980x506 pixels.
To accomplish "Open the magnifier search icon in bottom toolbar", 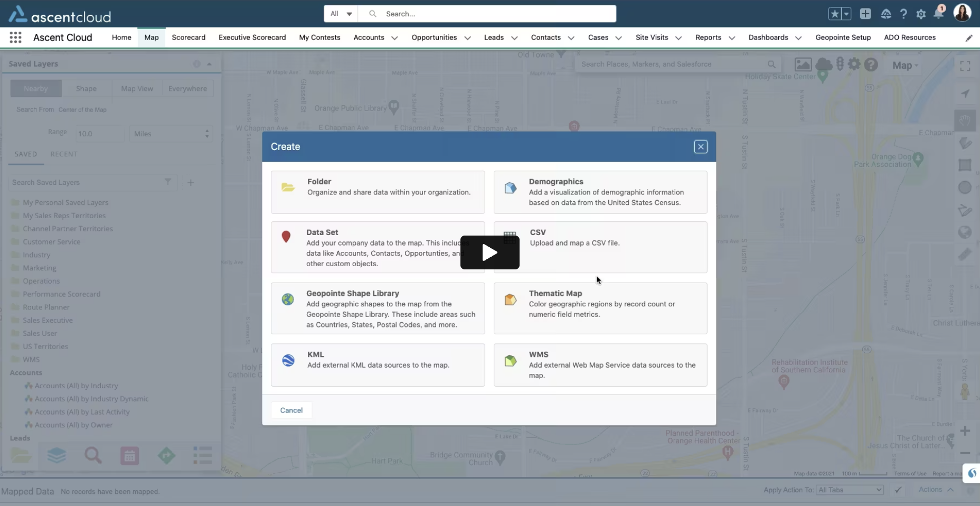I will tap(93, 455).
